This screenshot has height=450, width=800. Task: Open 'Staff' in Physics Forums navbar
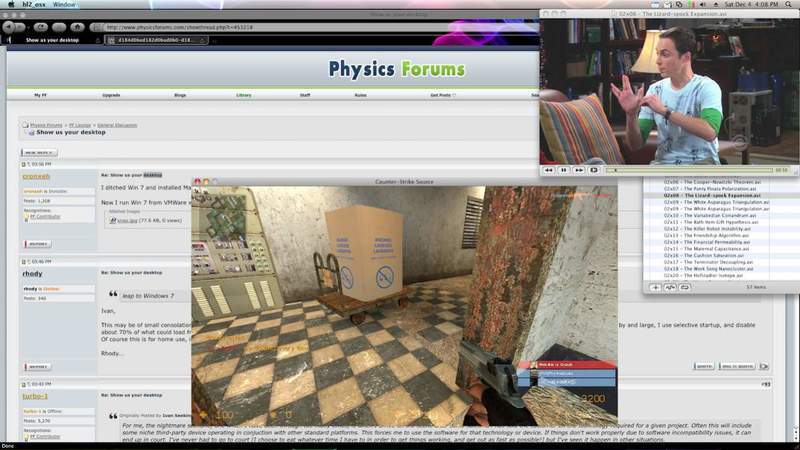(x=305, y=95)
